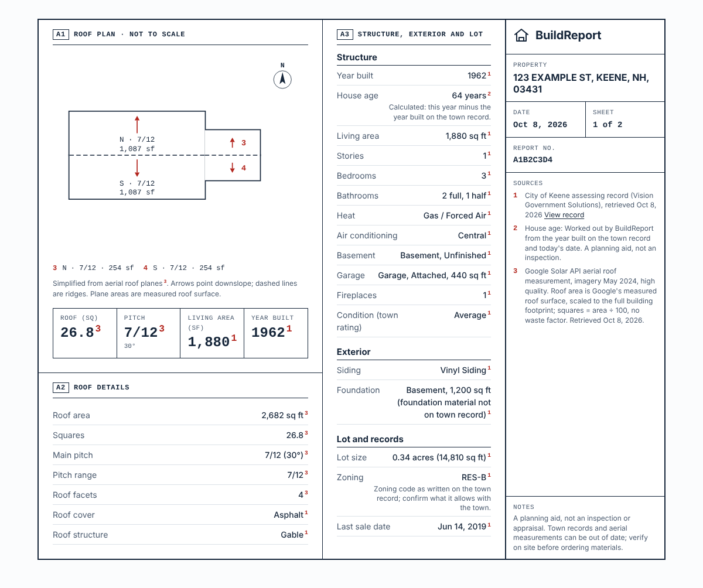This screenshot has width=703, height=588.
Task: Click the Siding value Vinyl Siding
Action: pyautogui.click(x=463, y=370)
